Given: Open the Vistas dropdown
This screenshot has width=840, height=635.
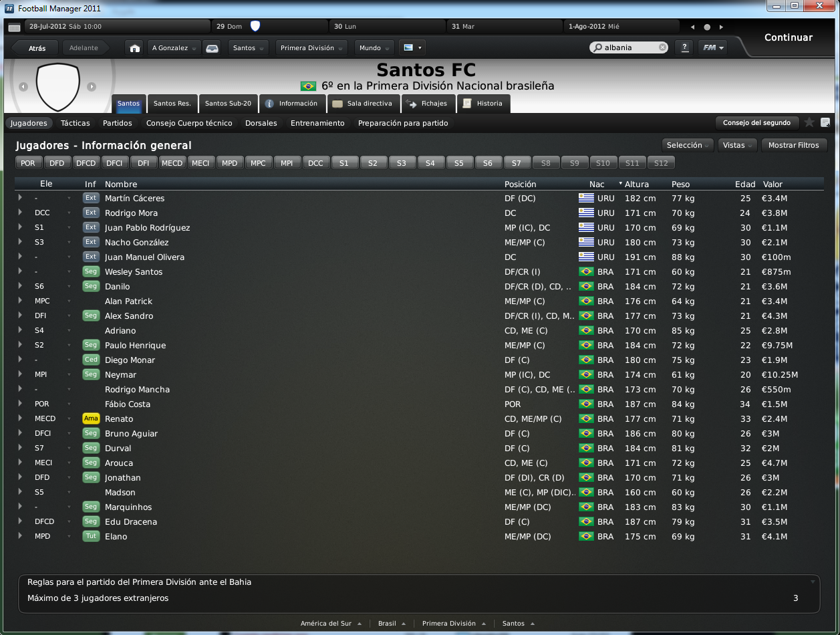Looking at the screenshot, I should [x=738, y=145].
